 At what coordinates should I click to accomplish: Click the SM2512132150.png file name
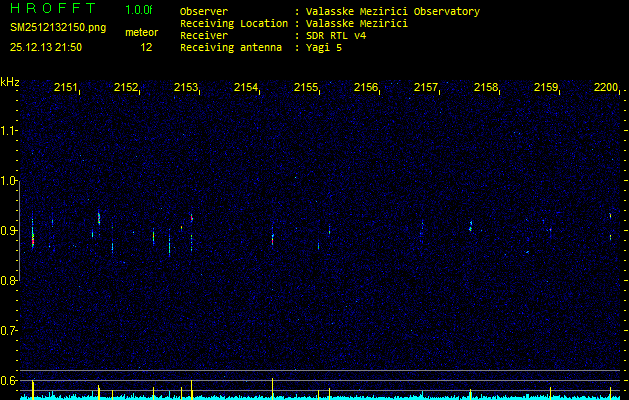point(57,28)
